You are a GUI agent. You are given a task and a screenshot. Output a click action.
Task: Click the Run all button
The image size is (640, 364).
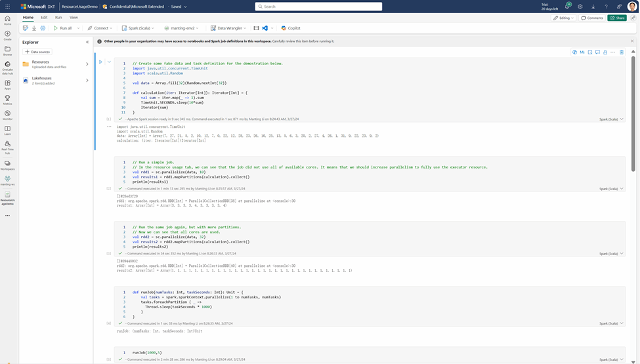point(62,28)
